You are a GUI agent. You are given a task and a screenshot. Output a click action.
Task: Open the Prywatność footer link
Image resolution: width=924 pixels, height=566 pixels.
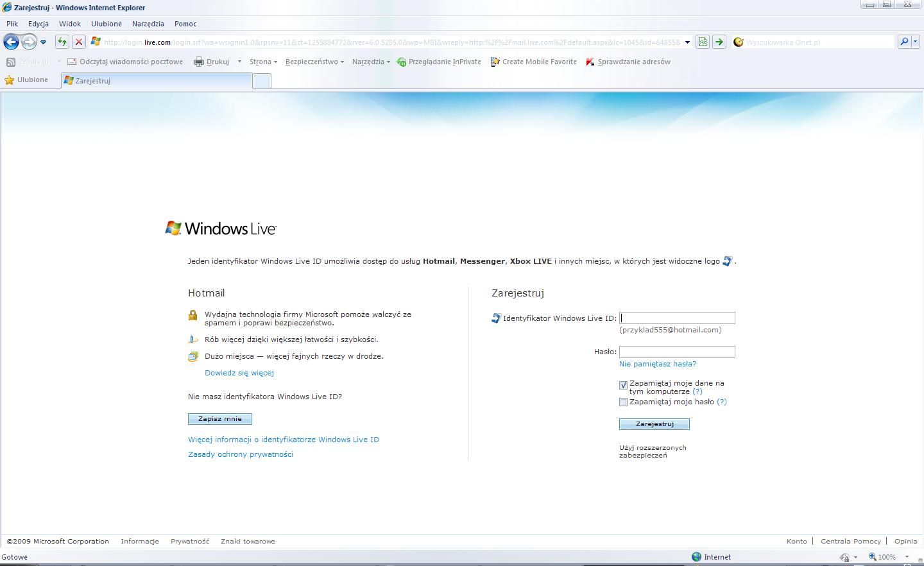coord(190,541)
